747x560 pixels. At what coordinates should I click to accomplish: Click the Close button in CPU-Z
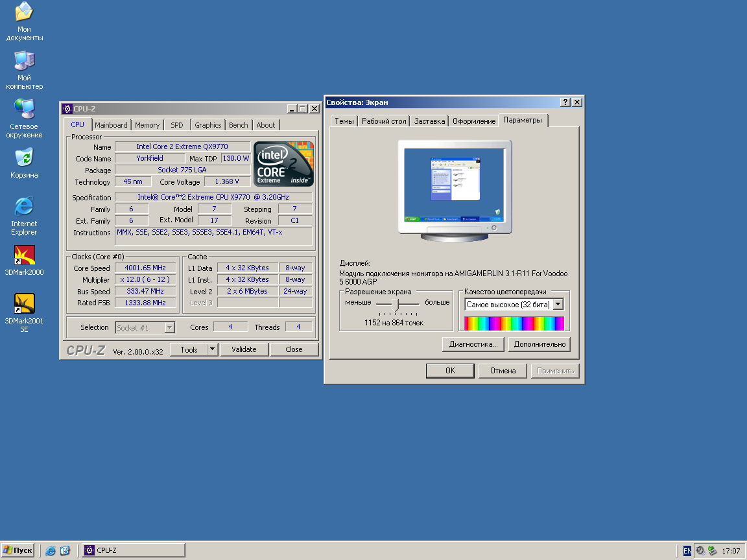(294, 349)
